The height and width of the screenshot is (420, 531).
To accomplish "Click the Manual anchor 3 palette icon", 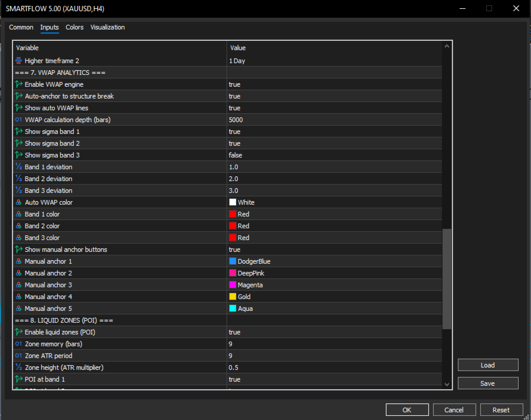I will coord(19,285).
